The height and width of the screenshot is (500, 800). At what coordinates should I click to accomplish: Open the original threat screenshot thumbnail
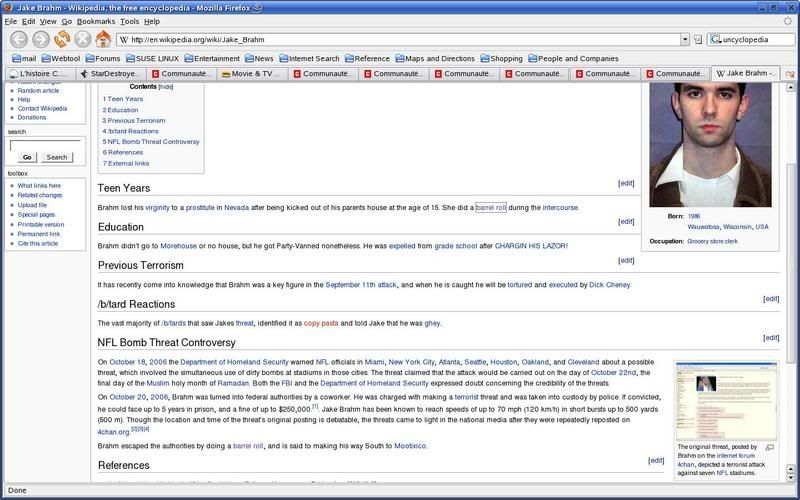click(x=727, y=402)
